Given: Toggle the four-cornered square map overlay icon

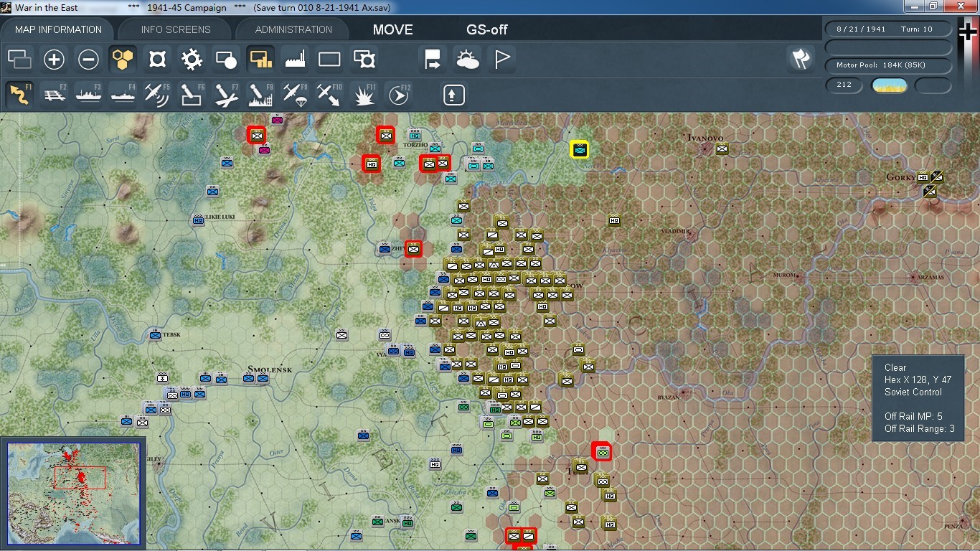Looking at the screenshot, I should pos(157,60).
